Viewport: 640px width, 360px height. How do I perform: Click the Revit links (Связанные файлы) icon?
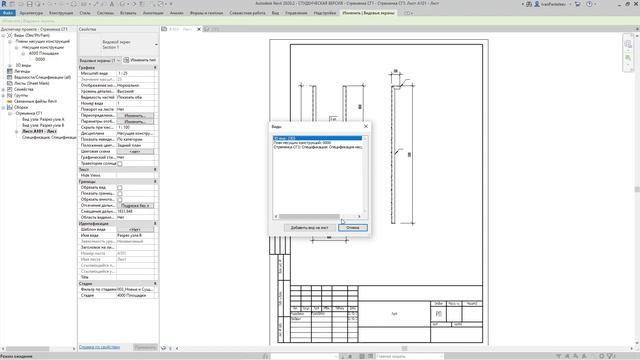pos(10,101)
